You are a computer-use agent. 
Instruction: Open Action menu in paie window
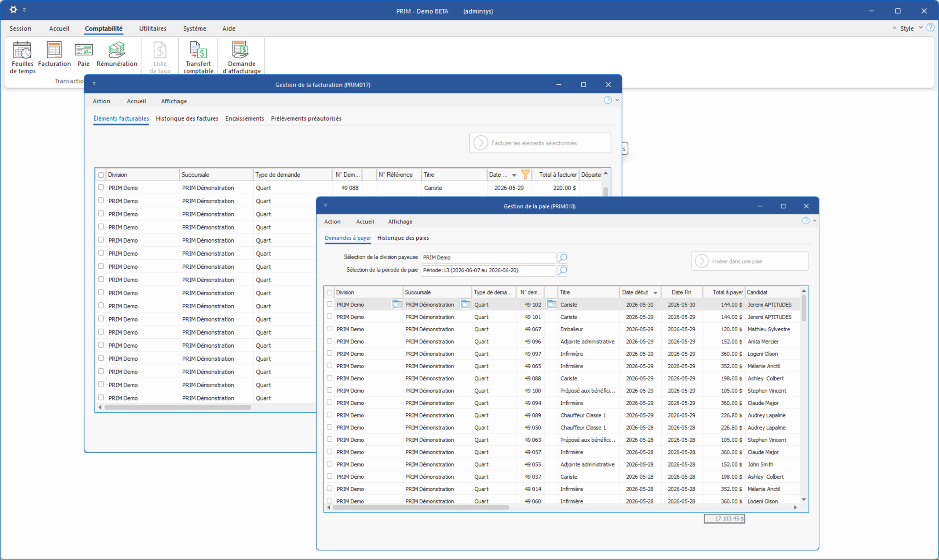coord(332,221)
